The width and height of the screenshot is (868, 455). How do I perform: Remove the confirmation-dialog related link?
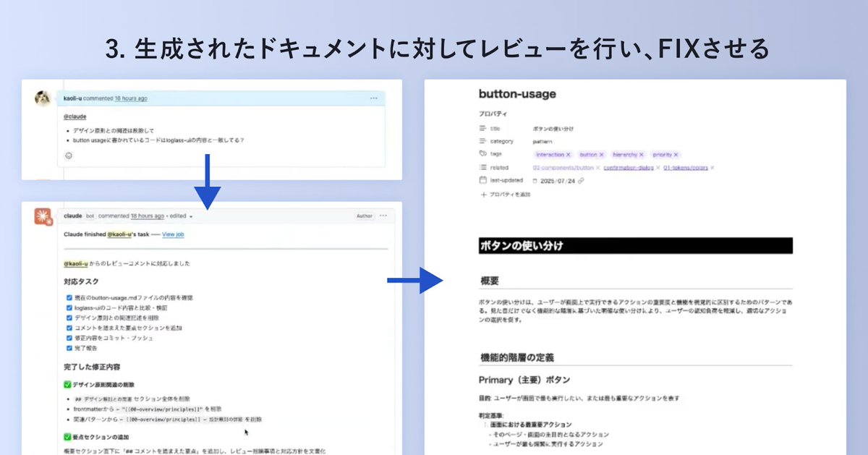658,168
